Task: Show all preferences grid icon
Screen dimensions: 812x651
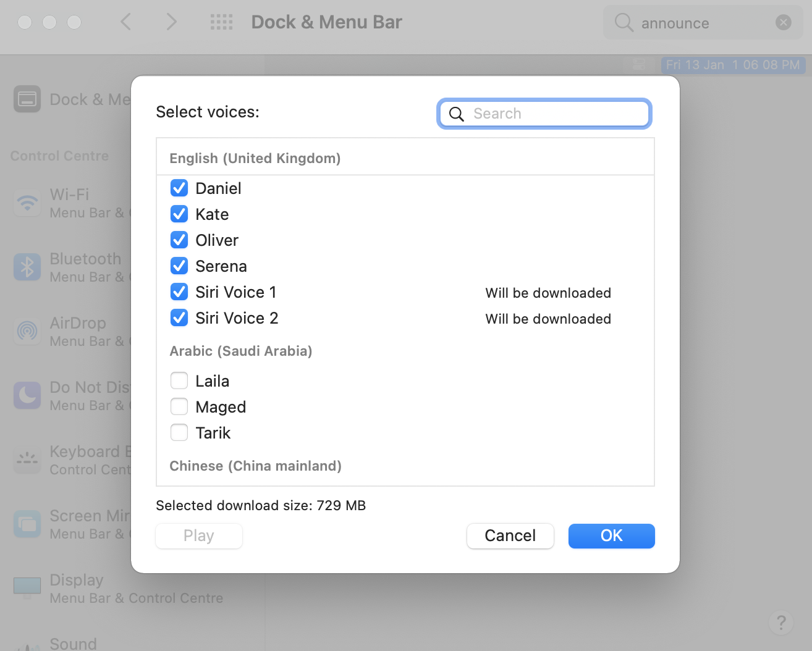Action: click(x=221, y=22)
